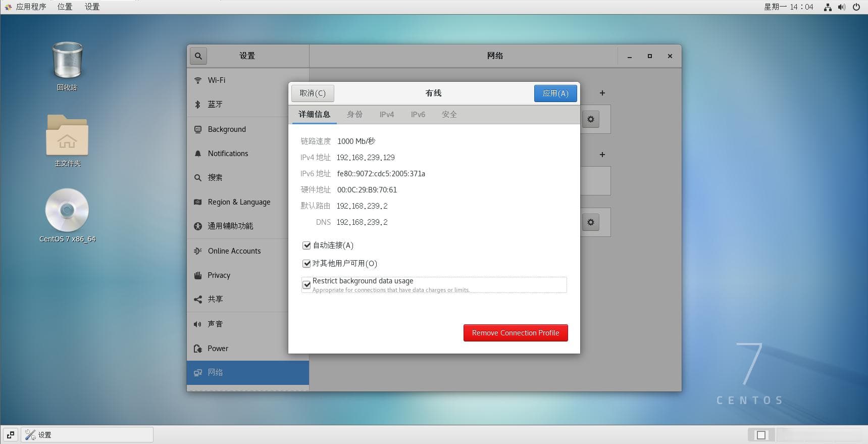Open the 设置 top bar menu
The image size is (868, 444).
pyautogui.click(x=92, y=7)
